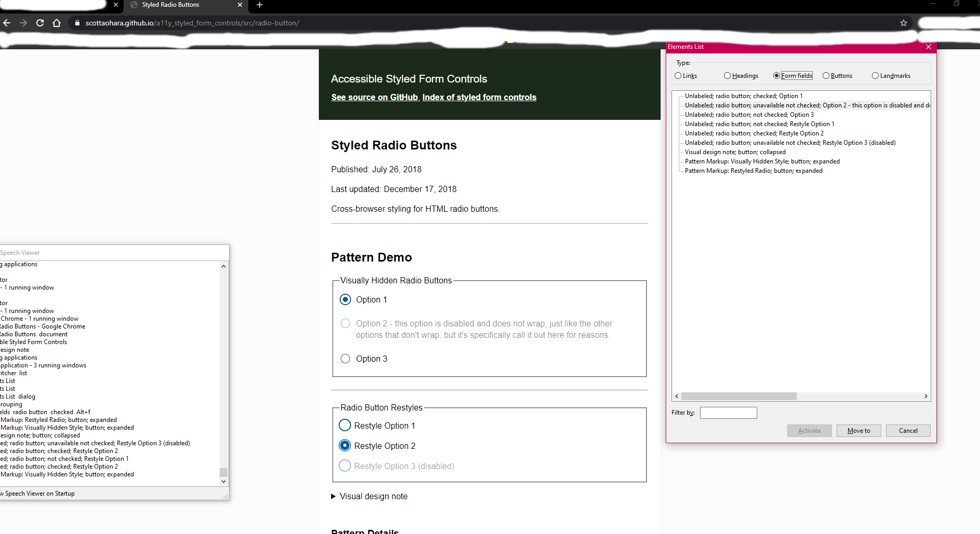Open the See source on GitHub link
980x534 pixels.
tap(374, 97)
